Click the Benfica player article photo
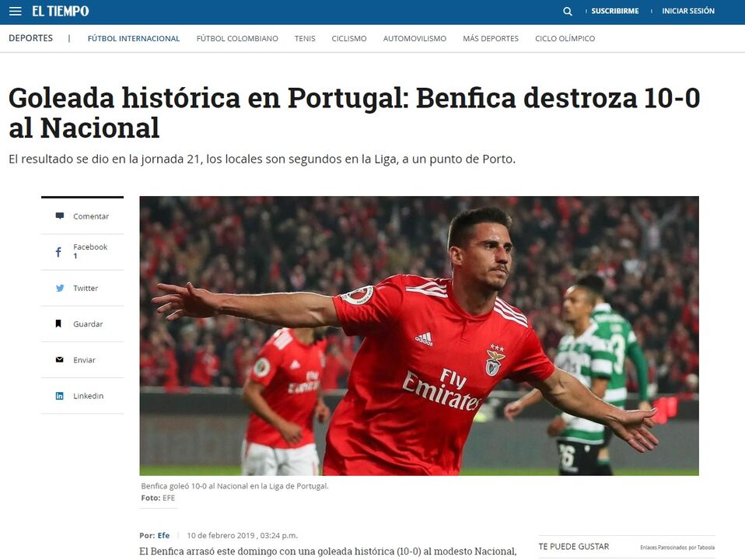The height and width of the screenshot is (560, 745). point(419,336)
